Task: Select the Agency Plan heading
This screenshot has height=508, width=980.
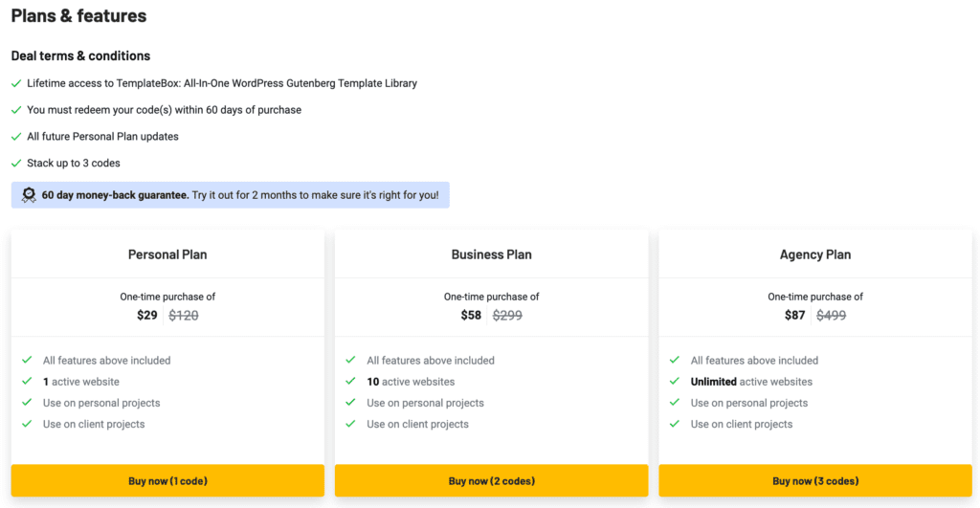Action: (x=815, y=254)
